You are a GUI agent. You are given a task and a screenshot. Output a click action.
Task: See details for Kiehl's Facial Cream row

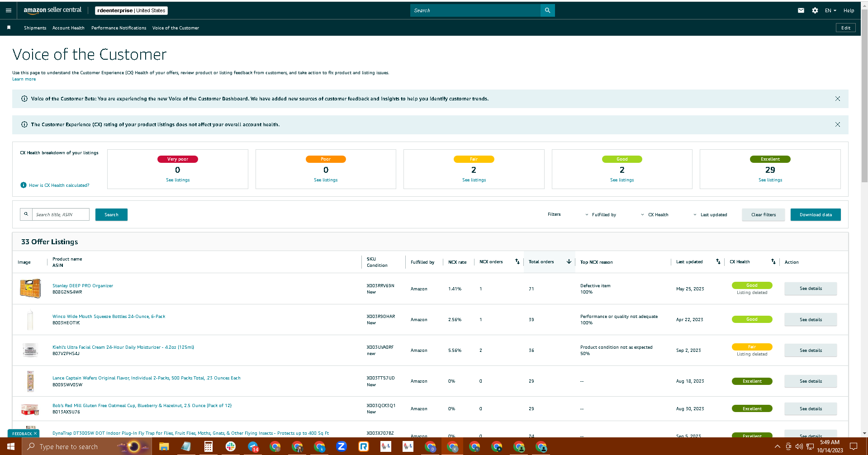(811, 350)
